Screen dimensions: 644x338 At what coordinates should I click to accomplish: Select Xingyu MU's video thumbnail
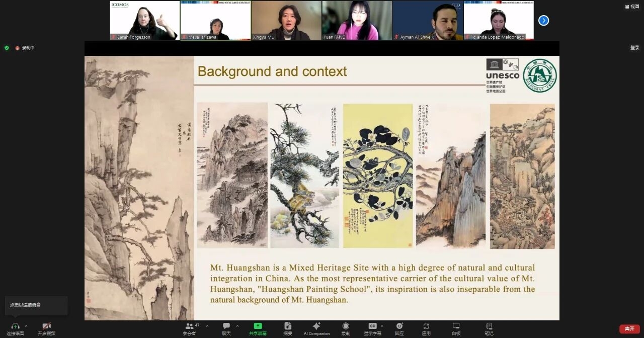tap(286, 21)
